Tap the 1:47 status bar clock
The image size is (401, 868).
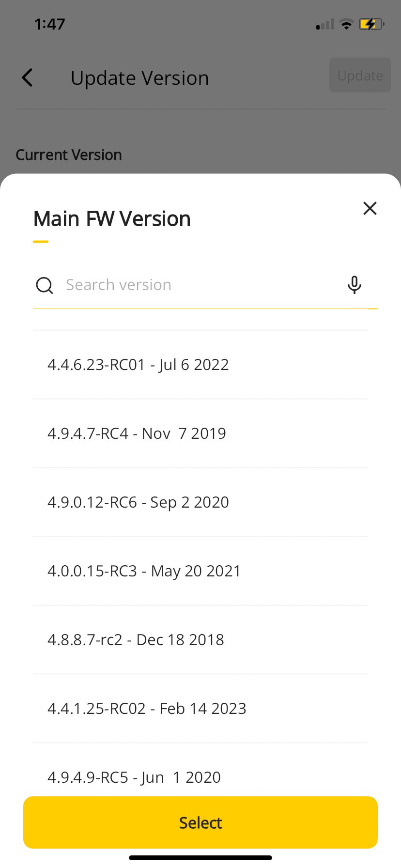point(50,24)
